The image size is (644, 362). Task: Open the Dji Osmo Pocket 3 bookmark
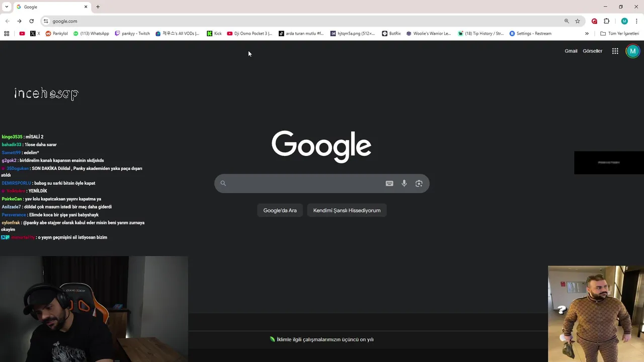coord(250,34)
